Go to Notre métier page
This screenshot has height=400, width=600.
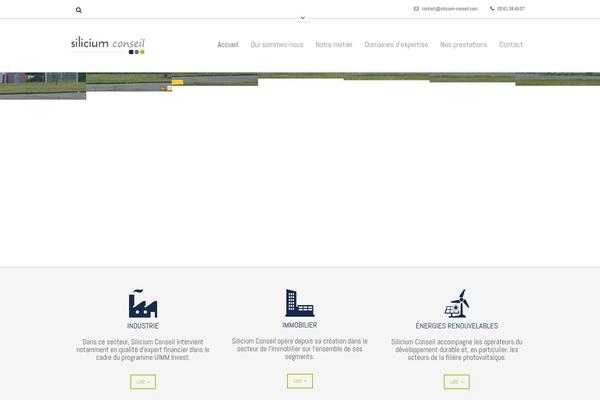click(334, 45)
